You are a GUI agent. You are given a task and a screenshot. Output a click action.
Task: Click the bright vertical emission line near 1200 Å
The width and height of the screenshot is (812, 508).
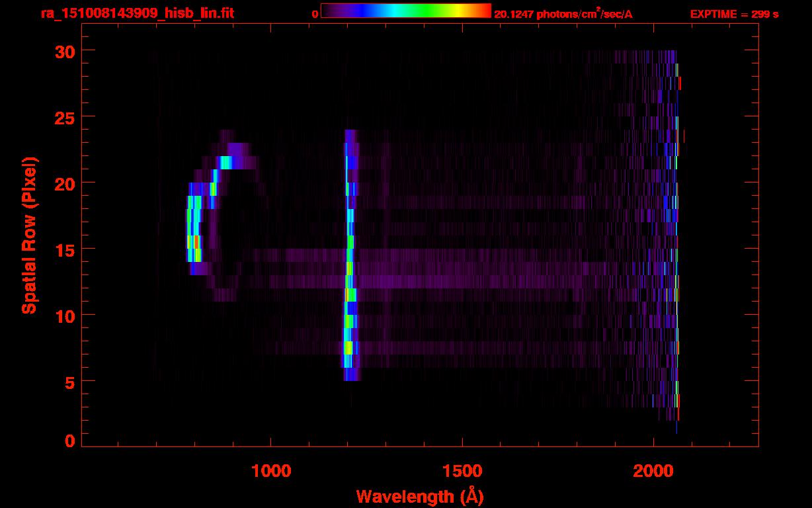(350, 255)
